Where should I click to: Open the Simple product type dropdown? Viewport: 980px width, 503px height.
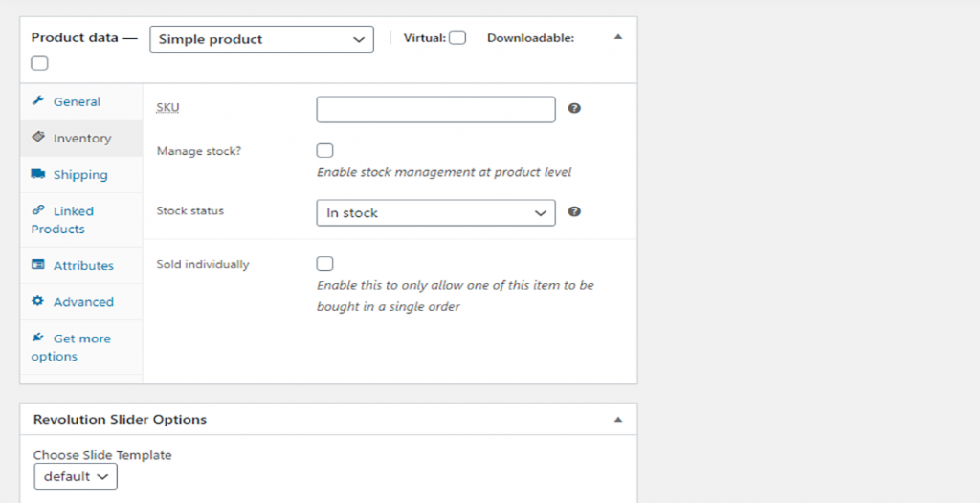click(x=261, y=39)
